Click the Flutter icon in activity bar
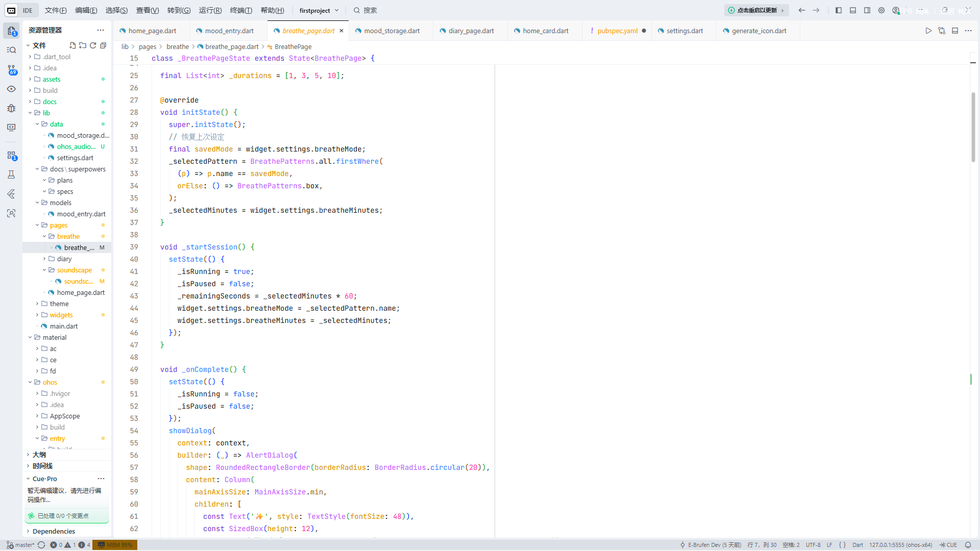Screen dimensions: 980x551 (11, 194)
